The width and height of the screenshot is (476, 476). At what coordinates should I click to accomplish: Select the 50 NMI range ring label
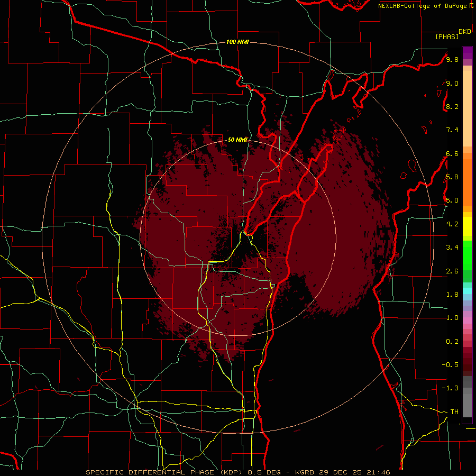(237, 140)
